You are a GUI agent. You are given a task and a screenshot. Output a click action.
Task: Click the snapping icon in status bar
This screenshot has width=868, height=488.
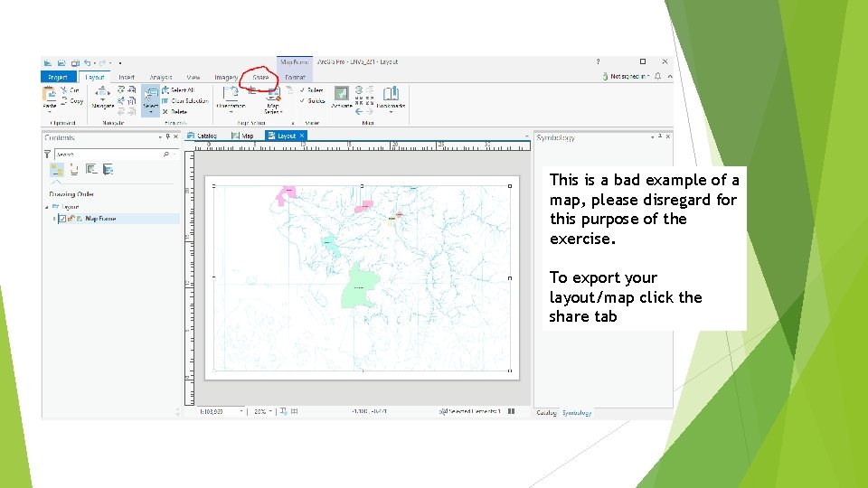pos(283,411)
